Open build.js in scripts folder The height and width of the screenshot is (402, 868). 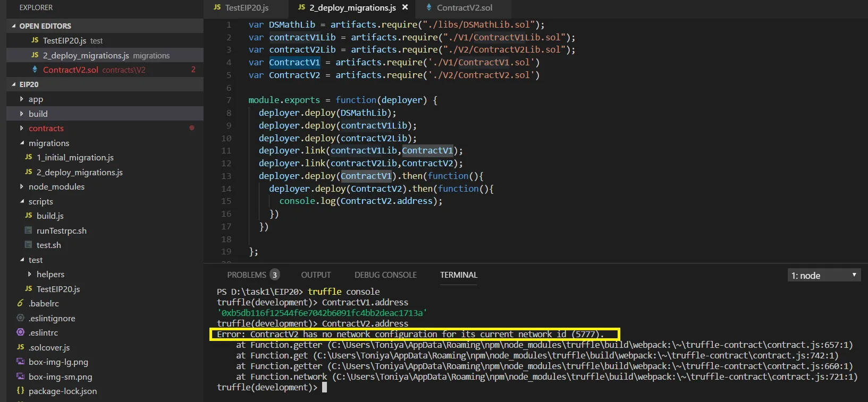click(x=105, y=216)
